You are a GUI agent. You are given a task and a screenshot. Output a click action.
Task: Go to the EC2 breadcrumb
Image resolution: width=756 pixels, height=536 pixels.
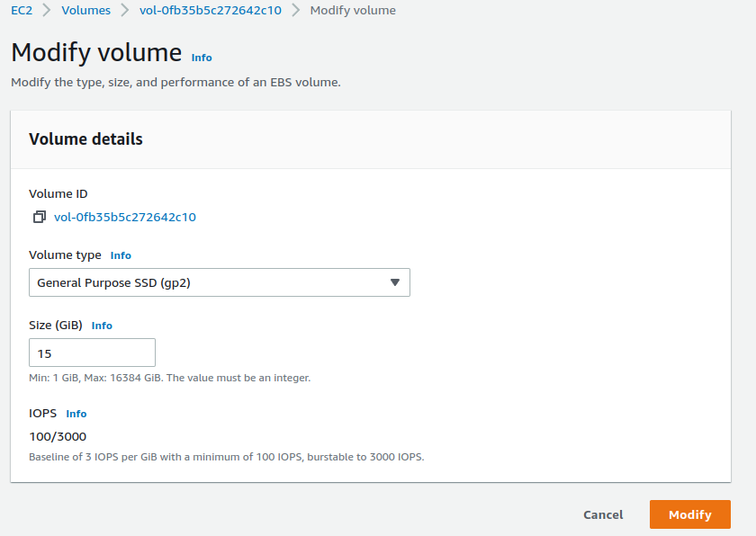click(22, 10)
